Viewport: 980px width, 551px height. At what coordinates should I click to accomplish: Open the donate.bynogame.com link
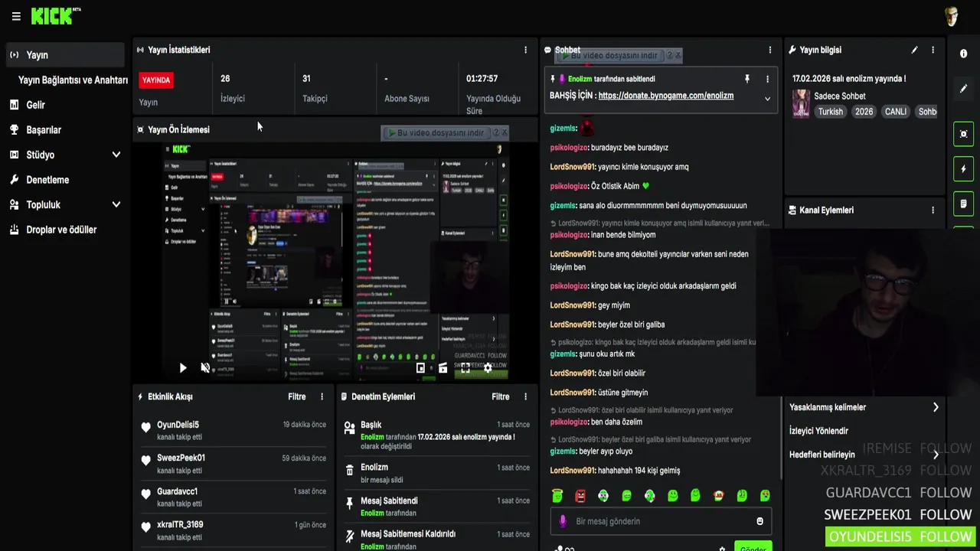point(666,96)
